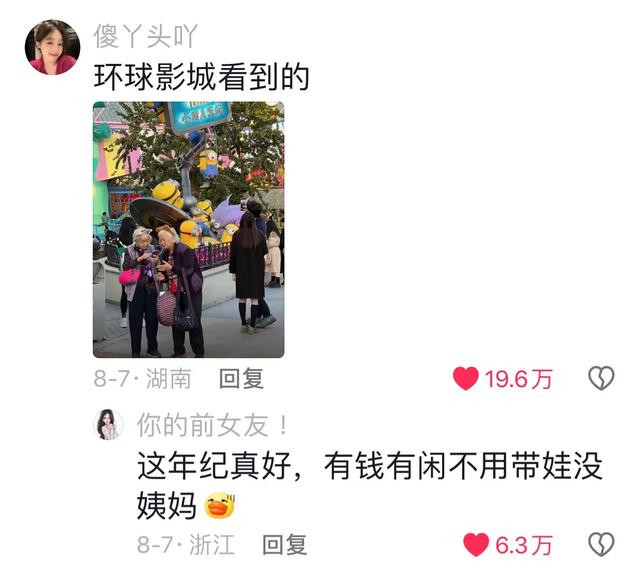
Task: Tap the 6.3万 like count
Action: [524, 545]
